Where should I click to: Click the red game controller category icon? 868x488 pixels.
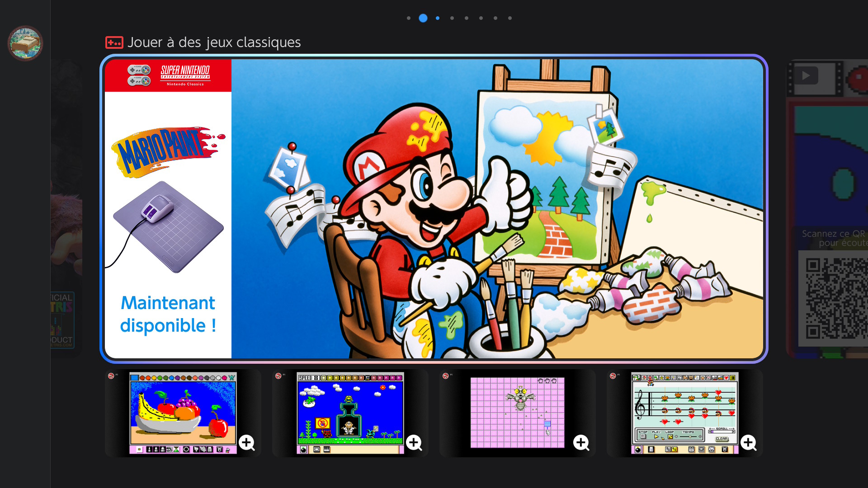pyautogui.click(x=114, y=42)
